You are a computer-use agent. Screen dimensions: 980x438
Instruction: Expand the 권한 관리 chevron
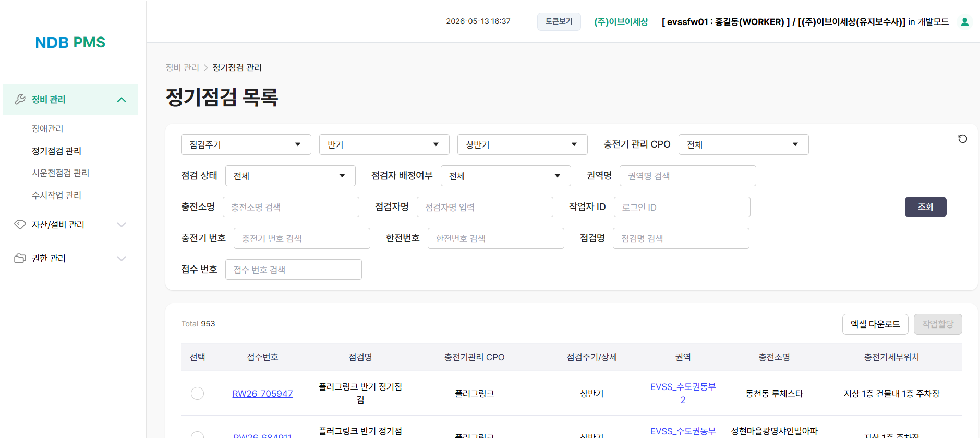point(122,259)
